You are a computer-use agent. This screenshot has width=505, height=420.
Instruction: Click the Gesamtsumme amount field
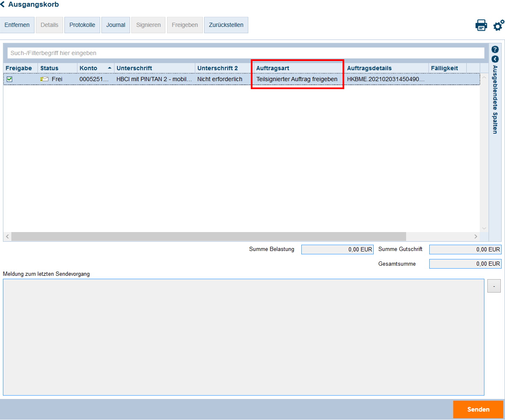coord(465,264)
